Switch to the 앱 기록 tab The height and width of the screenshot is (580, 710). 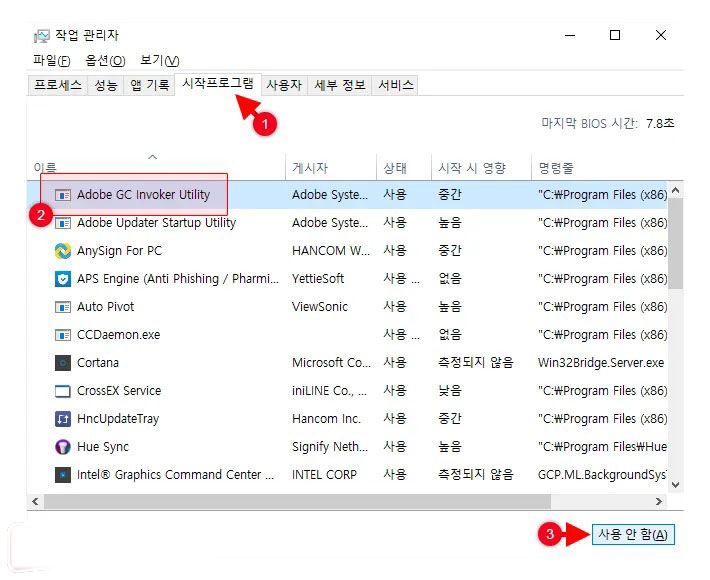149,85
